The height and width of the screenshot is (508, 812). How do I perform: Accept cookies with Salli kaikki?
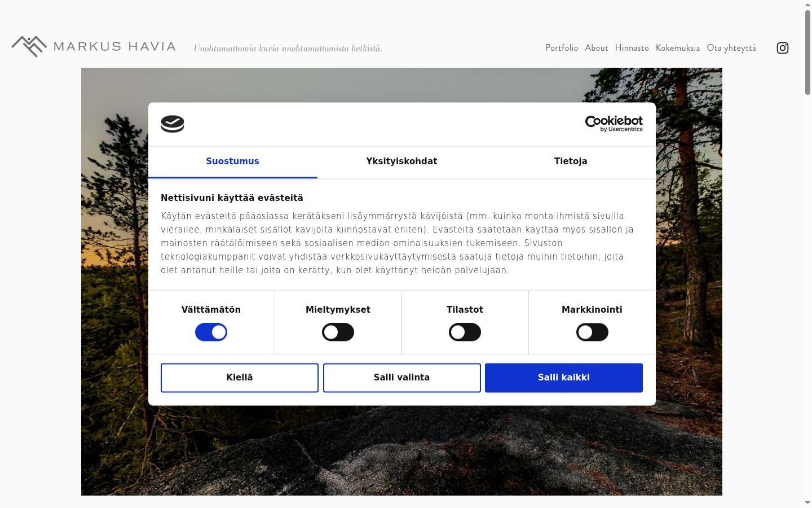[x=564, y=378]
